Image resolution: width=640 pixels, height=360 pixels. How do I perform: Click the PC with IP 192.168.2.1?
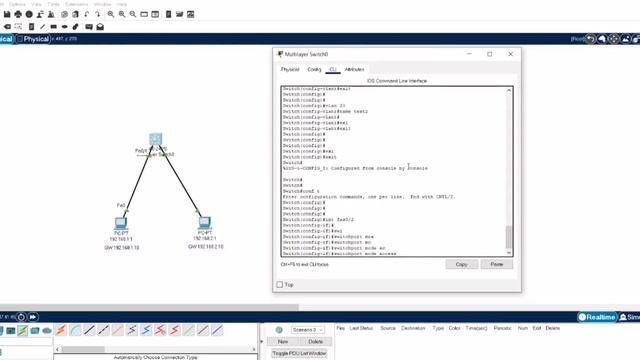point(204,222)
